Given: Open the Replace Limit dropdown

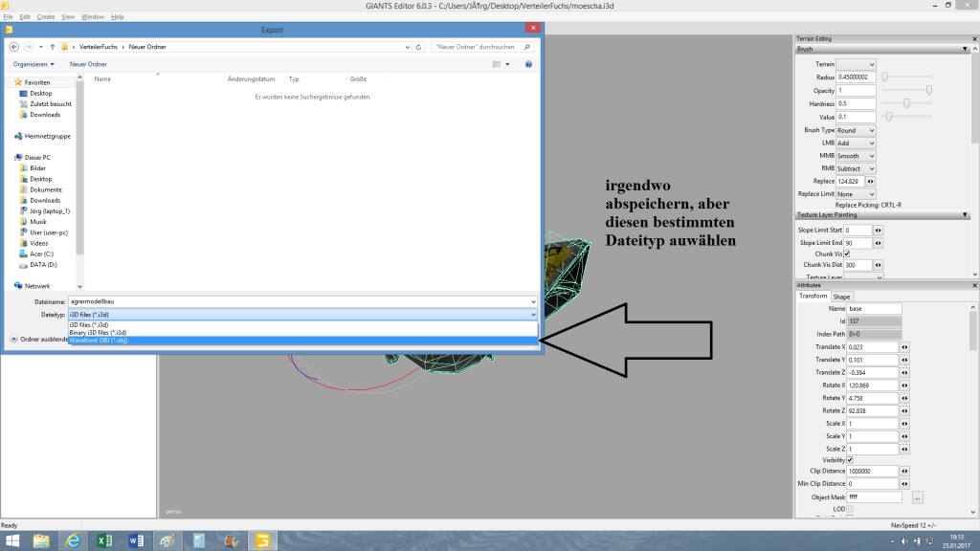Looking at the screenshot, I should (856, 194).
